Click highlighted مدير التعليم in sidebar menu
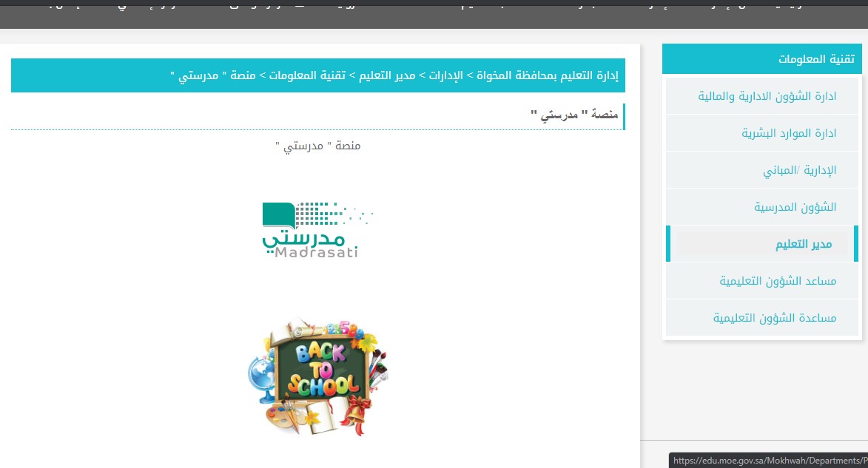This screenshot has width=868, height=468. click(x=762, y=244)
